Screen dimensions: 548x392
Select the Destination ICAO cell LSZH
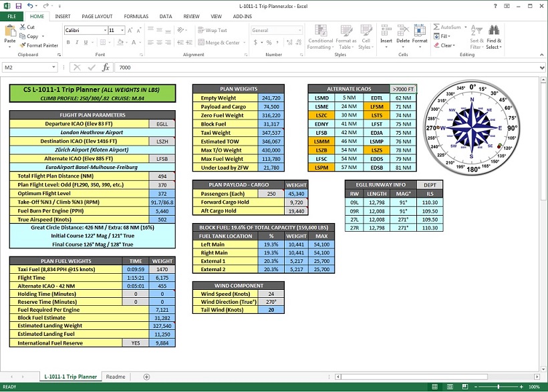162,141
